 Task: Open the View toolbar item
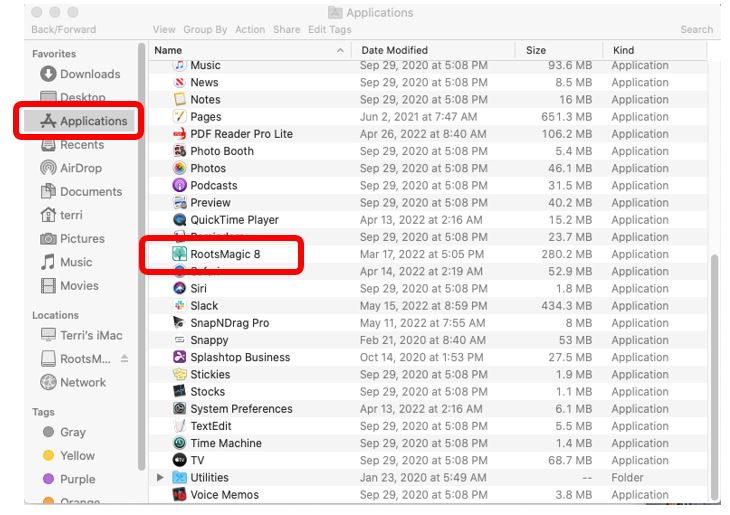click(x=164, y=30)
